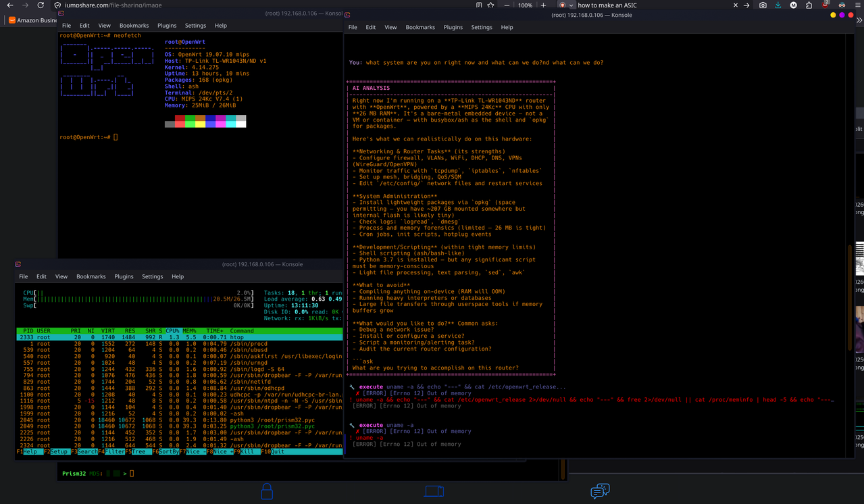Open File menu in the htop Konsole

(x=23, y=276)
